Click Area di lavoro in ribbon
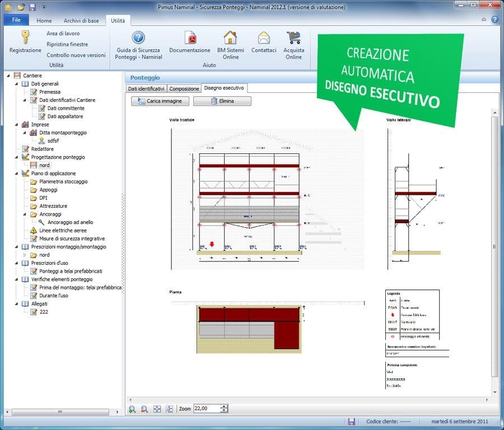Image resolution: width=504 pixels, height=430 pixels. point(63,34)
